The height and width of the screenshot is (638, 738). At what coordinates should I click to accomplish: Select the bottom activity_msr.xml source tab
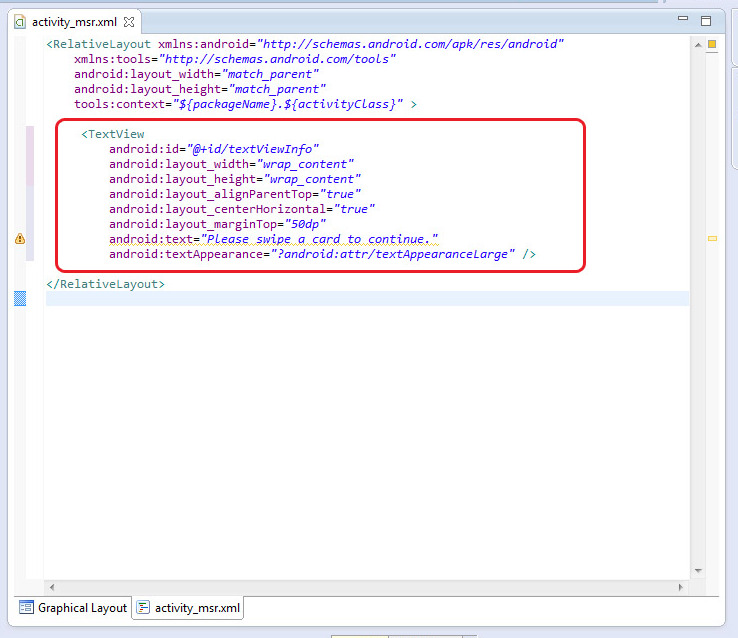(188, 607)
